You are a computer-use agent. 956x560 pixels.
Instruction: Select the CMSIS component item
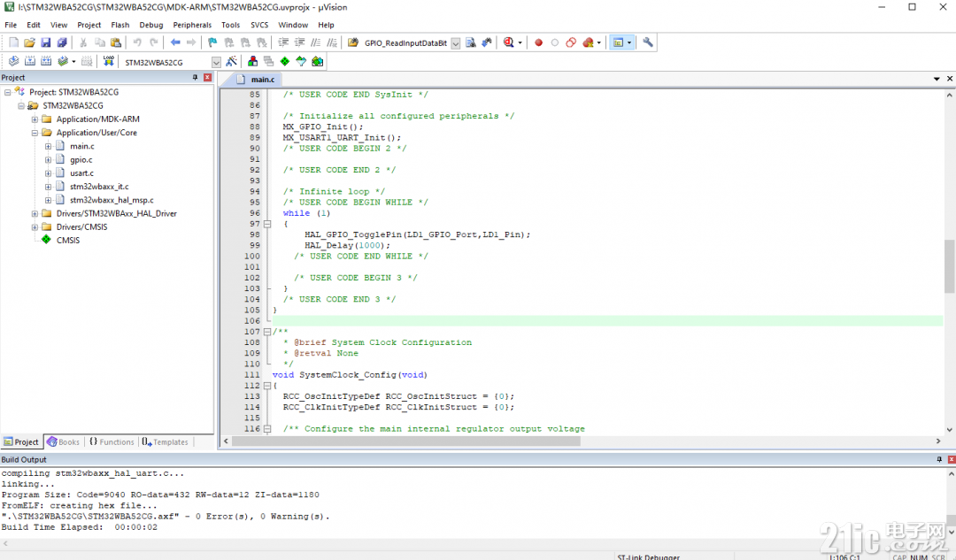(68, 240)
